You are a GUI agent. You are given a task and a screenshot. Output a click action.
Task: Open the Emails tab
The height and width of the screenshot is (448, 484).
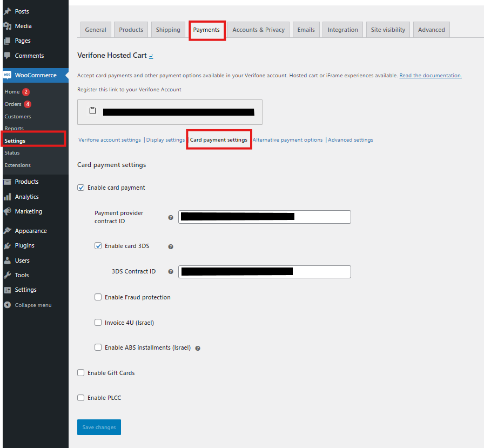306,30
